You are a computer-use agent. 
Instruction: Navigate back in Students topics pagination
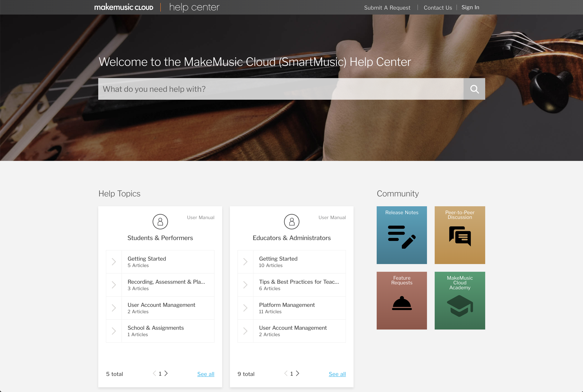154,374
